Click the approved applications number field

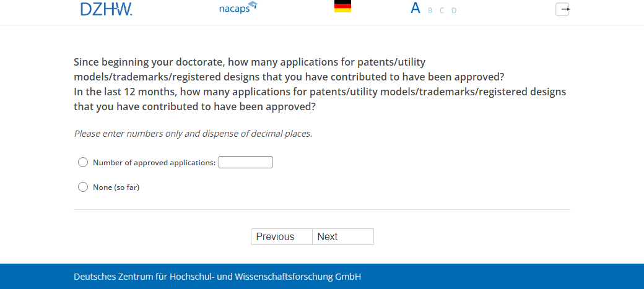coord(245,162)
